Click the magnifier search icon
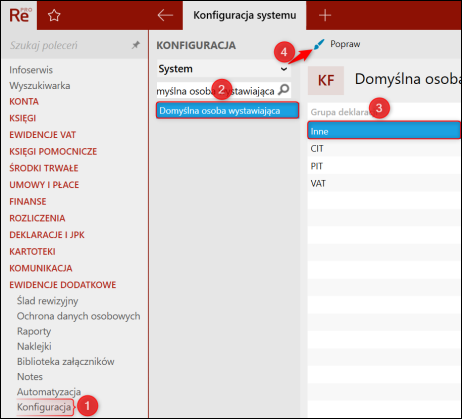This screenshot has height=419, width=462. [x=284, y=90]
